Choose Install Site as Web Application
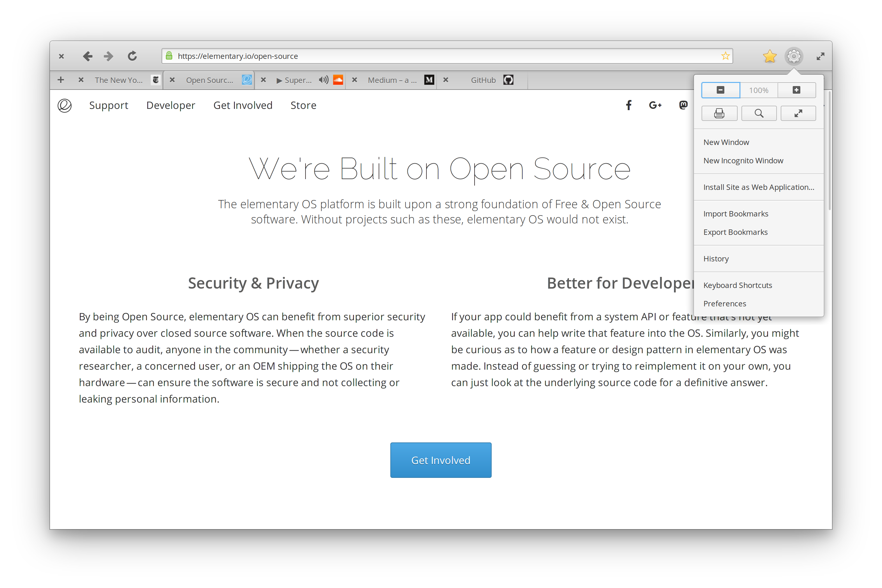Viewport: 882px width, 588px height. pyautogui.click(x=759, y=187)
